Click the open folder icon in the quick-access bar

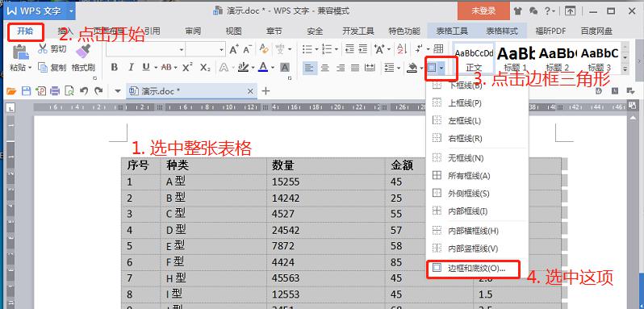coord(11,91)
